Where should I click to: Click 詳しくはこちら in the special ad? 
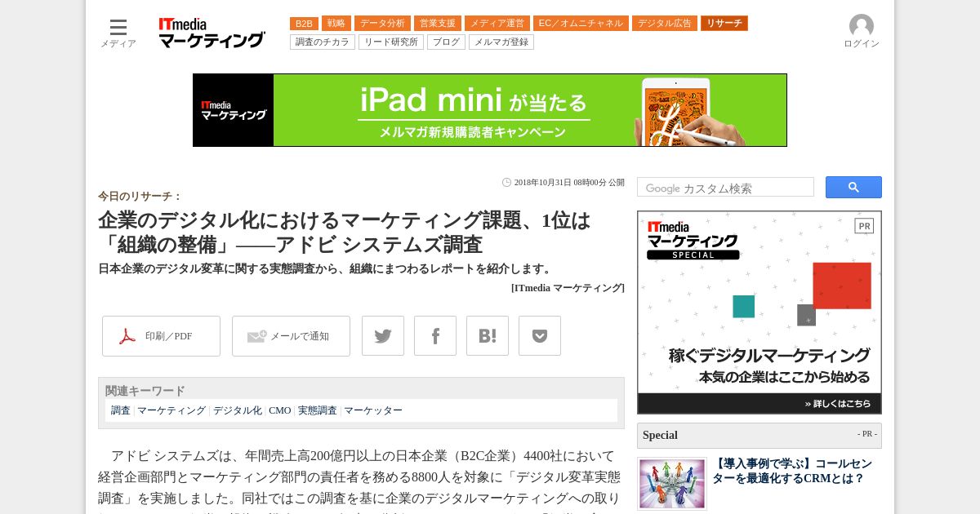click(x=838, y=404)
